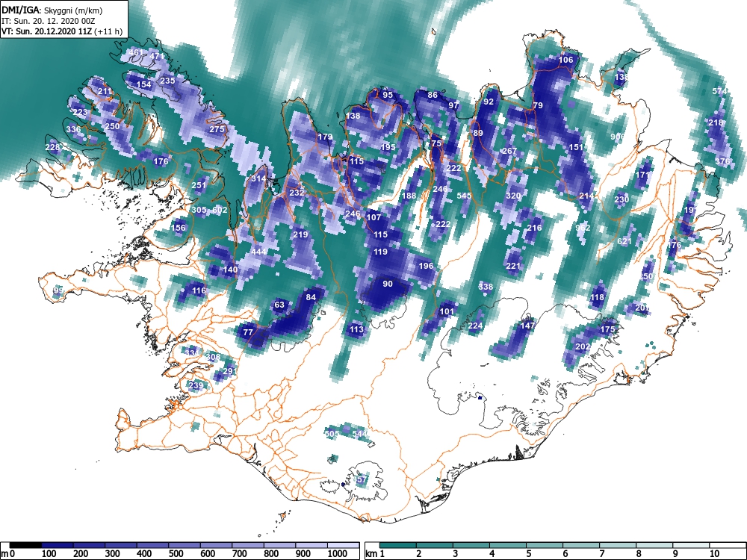Click the map value 154
Screen dimensions: 747x560
[x=144, y=85]
